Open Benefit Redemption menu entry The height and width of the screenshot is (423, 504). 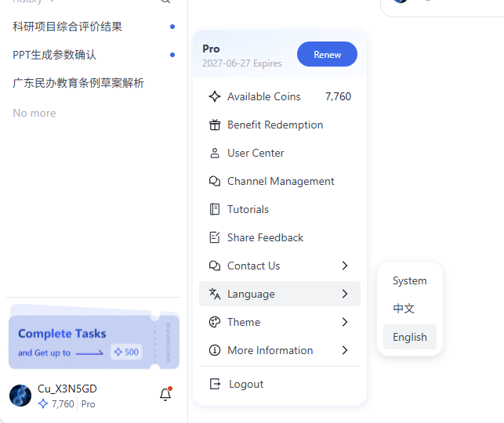coord(280,125)
